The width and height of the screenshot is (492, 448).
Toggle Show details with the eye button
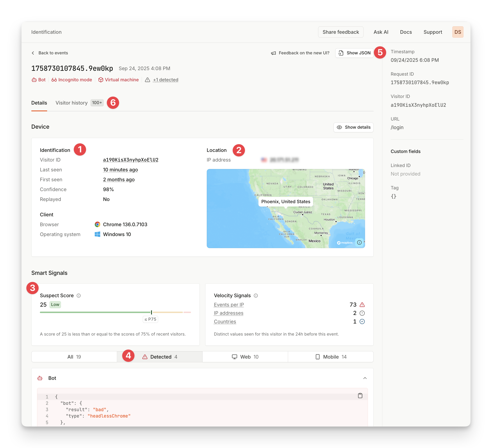pos(353,127)
